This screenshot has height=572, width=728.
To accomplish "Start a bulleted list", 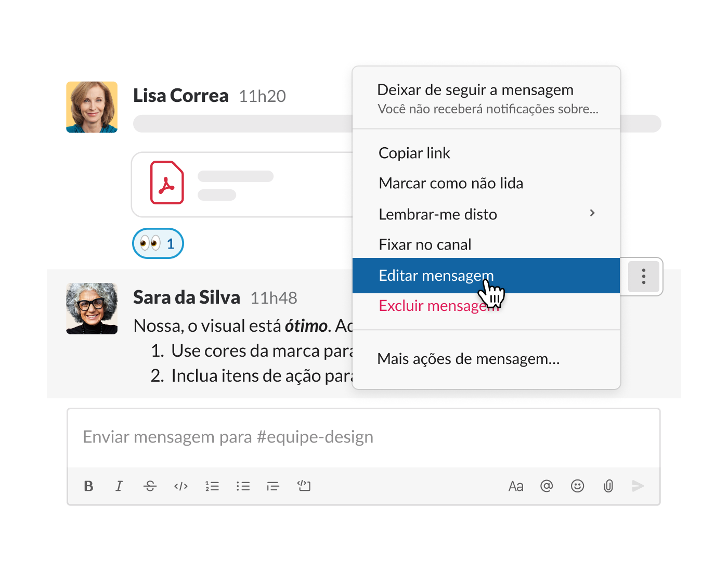I will 243,486.
